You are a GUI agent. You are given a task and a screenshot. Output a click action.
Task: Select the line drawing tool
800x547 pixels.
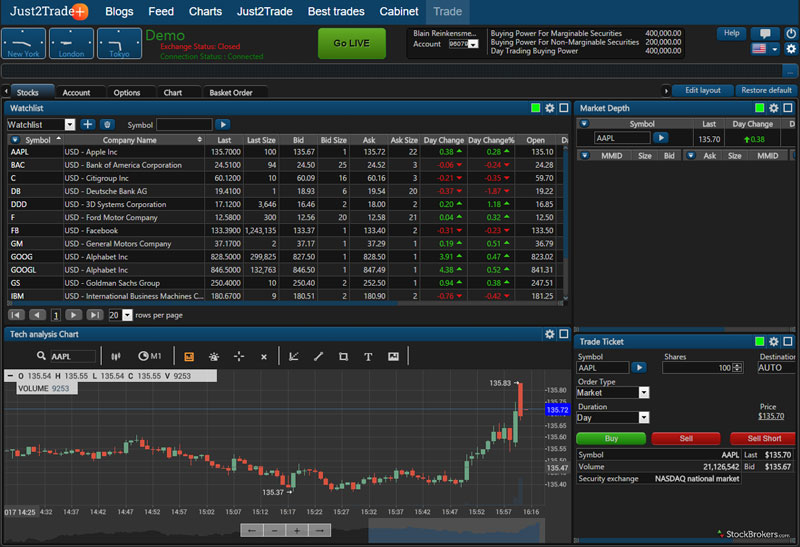pyautogui.click(x=318, y=357)
